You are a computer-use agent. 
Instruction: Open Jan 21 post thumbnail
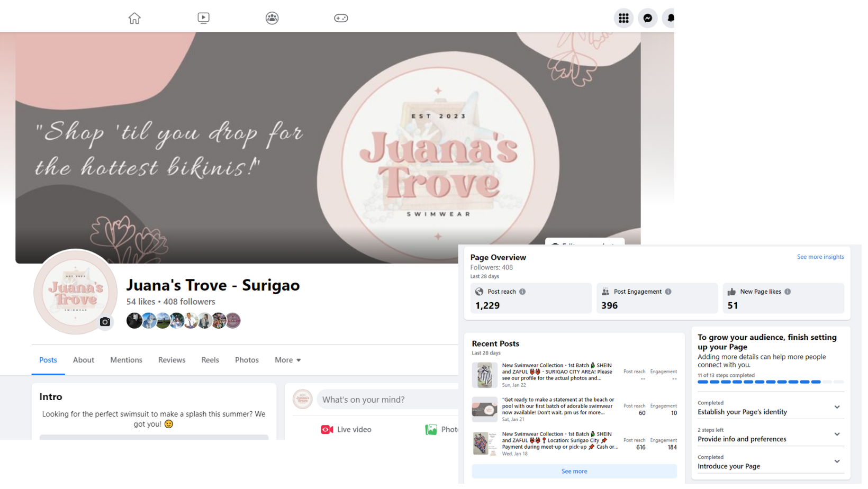pyautogui.click(x=484, y=409)
